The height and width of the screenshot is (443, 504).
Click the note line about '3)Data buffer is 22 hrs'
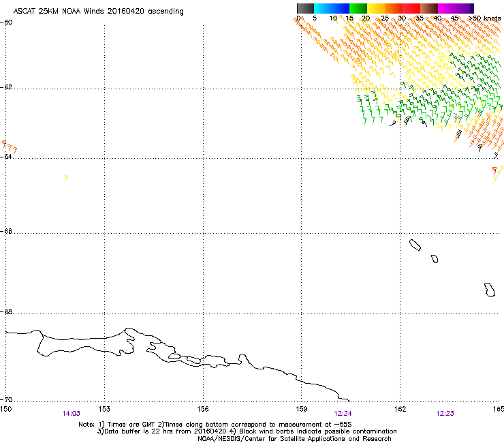click(247, 431)
